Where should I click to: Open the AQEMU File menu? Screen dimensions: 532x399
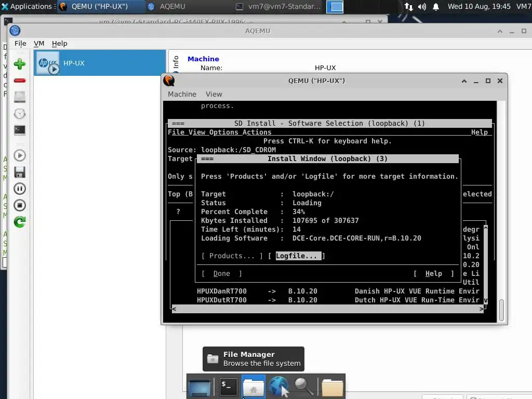pyautogui.click(x=20, y=44)
